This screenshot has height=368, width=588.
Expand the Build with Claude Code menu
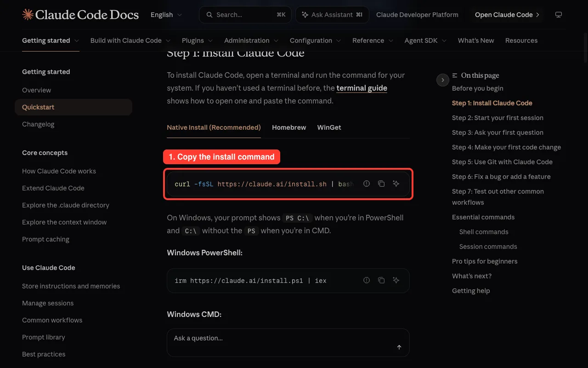click(130, 40)
